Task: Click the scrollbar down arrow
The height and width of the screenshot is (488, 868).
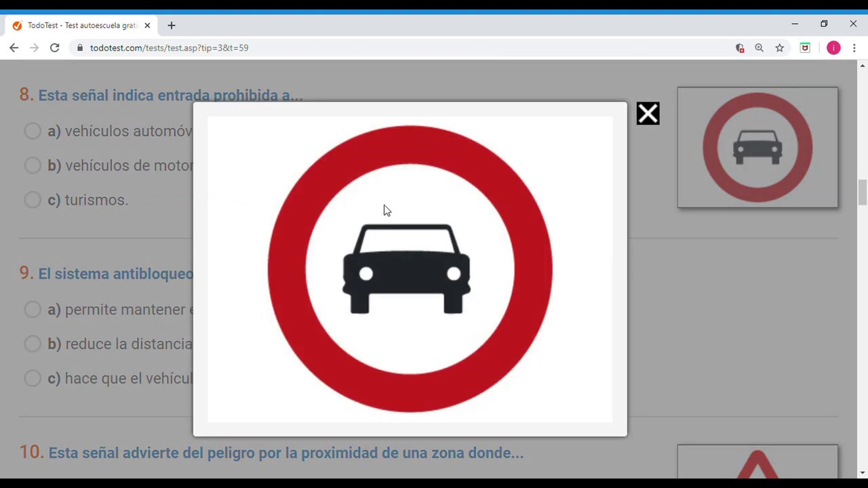Action: point(862,472)
